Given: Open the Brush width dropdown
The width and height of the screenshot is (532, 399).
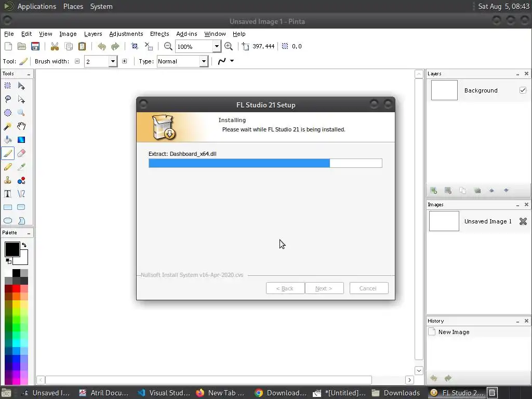Looking at the screenshot, I should pyautogui.click(x=113, y=61).
